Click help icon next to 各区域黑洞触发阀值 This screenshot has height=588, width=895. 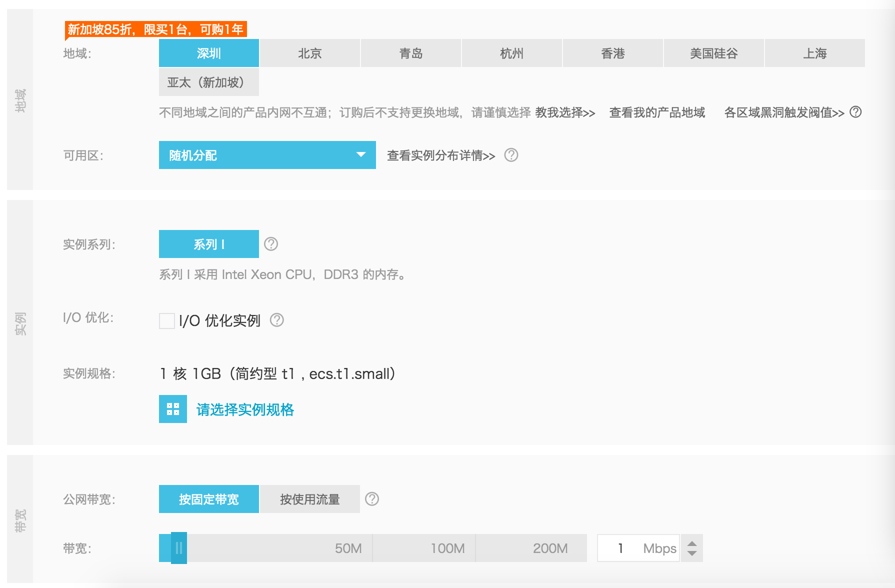coord(855,112)
